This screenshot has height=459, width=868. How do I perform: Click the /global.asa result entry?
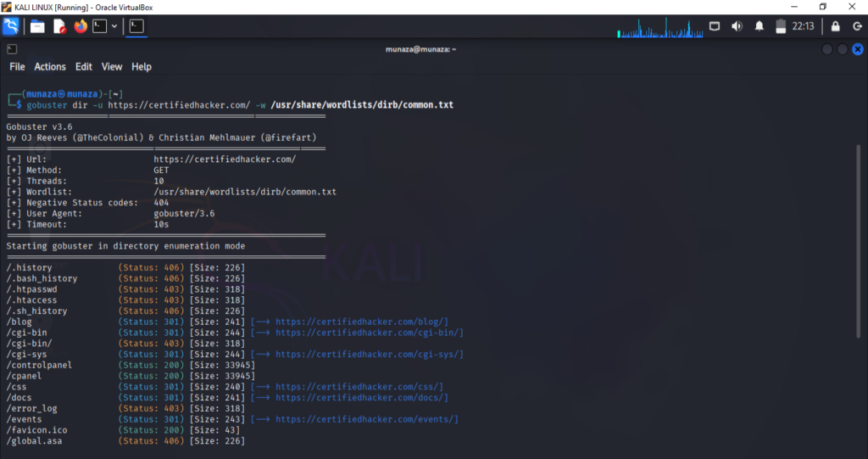point(34,441)
